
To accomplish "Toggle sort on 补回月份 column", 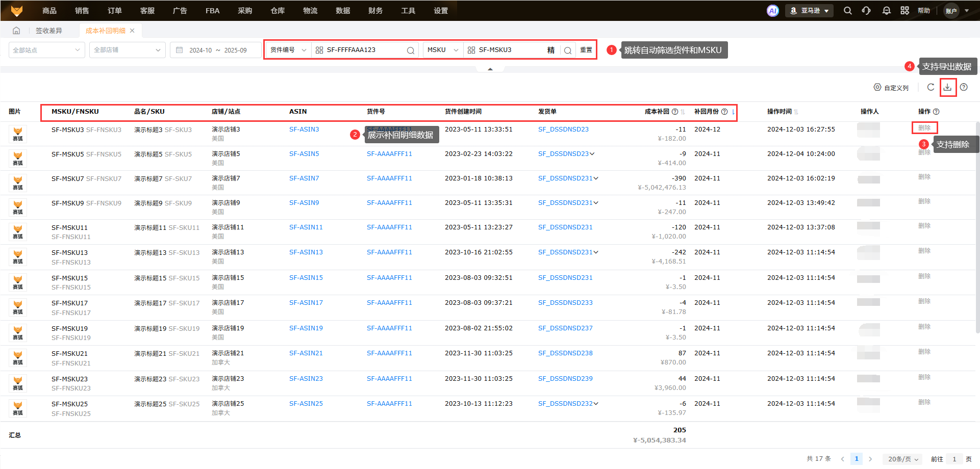I will tap(733, 112).
